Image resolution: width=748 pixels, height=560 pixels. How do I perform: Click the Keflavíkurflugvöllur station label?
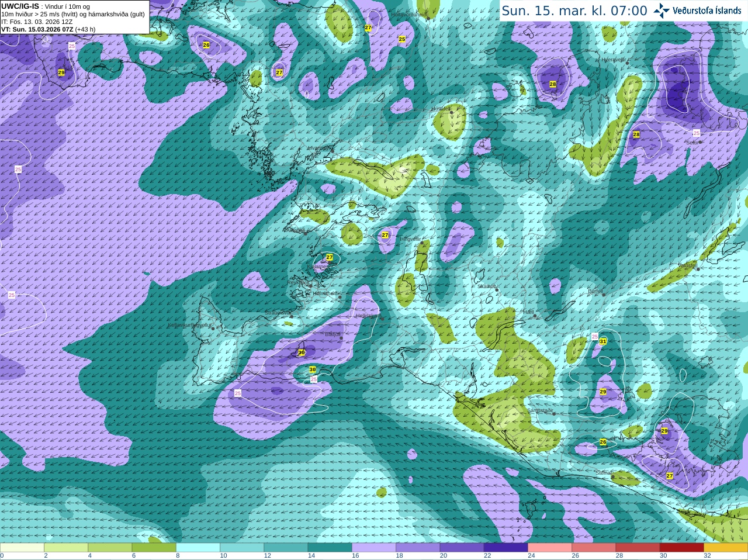(x=190, y=325)
